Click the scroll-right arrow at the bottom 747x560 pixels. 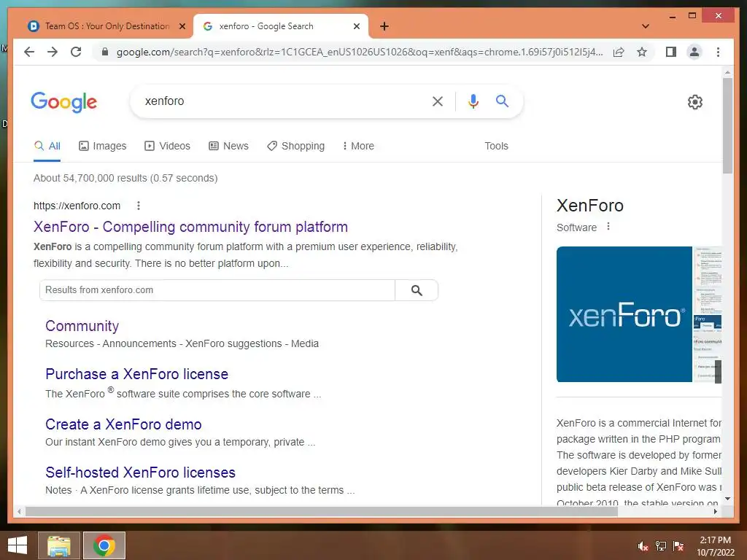point(715,511)
